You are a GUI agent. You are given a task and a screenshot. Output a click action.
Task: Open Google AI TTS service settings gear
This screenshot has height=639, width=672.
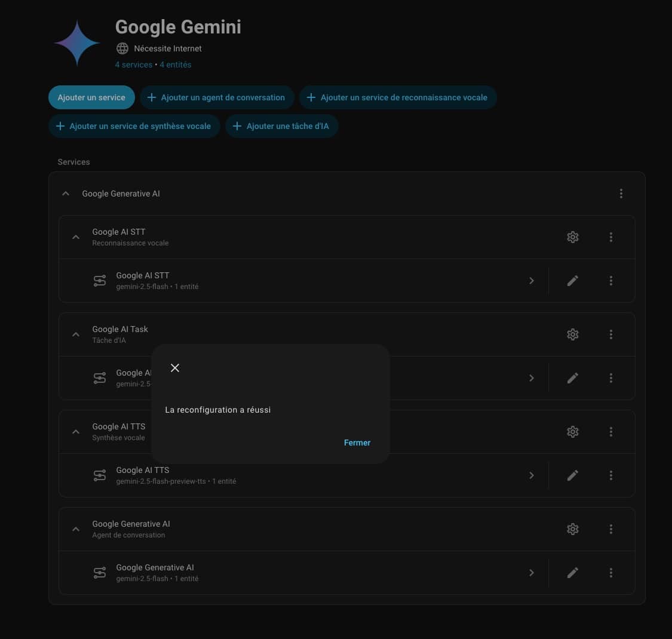572,432
